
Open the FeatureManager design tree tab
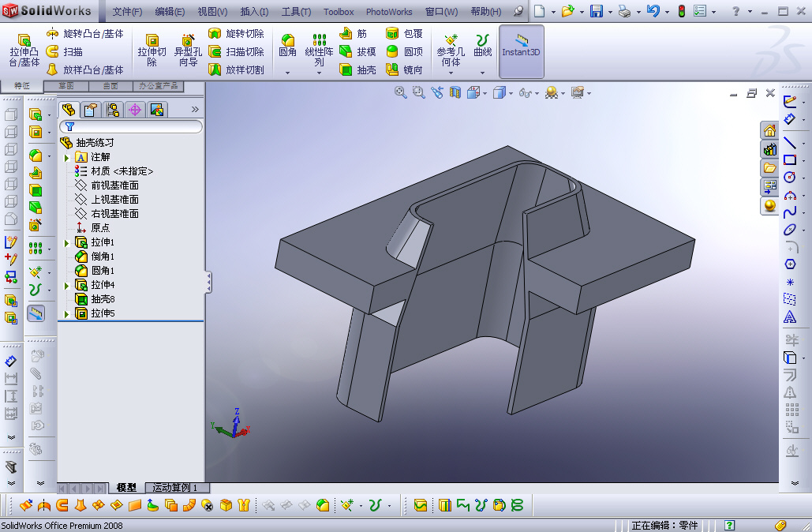coord(69,109)
